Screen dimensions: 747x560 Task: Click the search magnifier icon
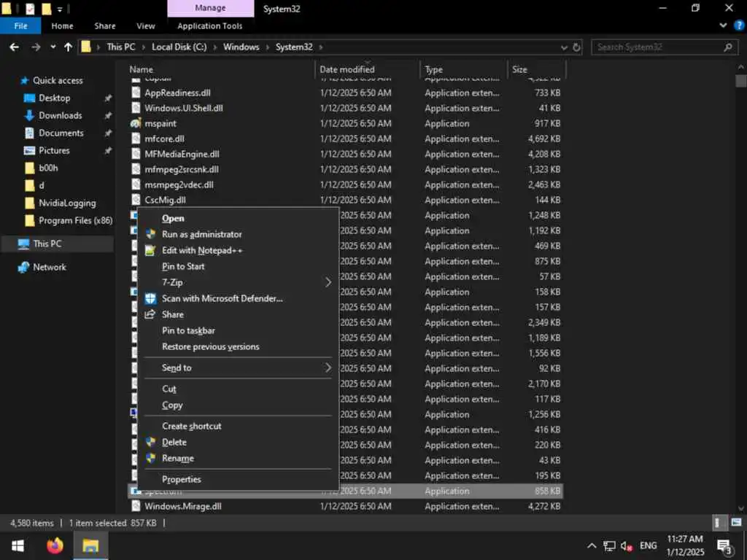(728, 47)
